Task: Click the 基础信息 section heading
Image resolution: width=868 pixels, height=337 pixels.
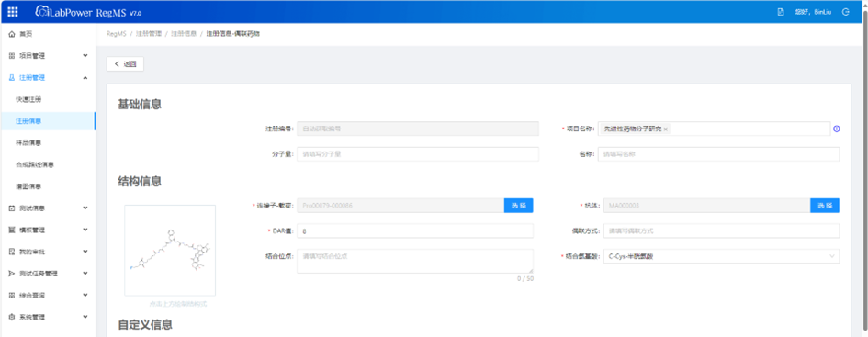Action: [x=140, y=104]
